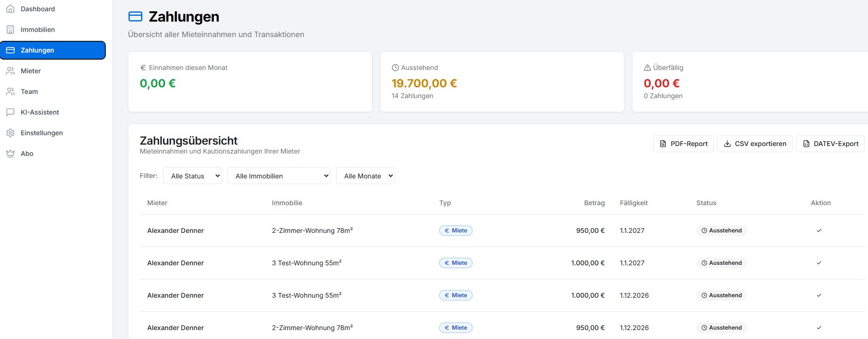Click the Zahlungsübersicht heading
This screenshot has width=868, height=339.
point(189,140)
